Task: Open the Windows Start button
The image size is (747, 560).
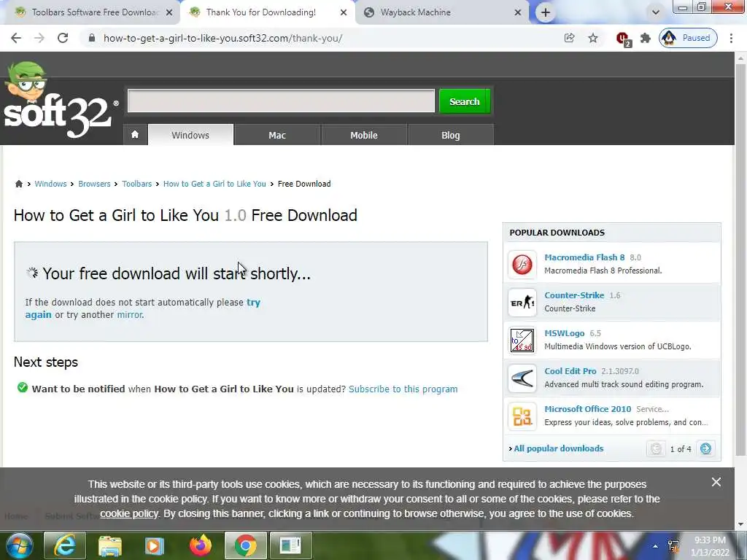Action: coord(20,545)
